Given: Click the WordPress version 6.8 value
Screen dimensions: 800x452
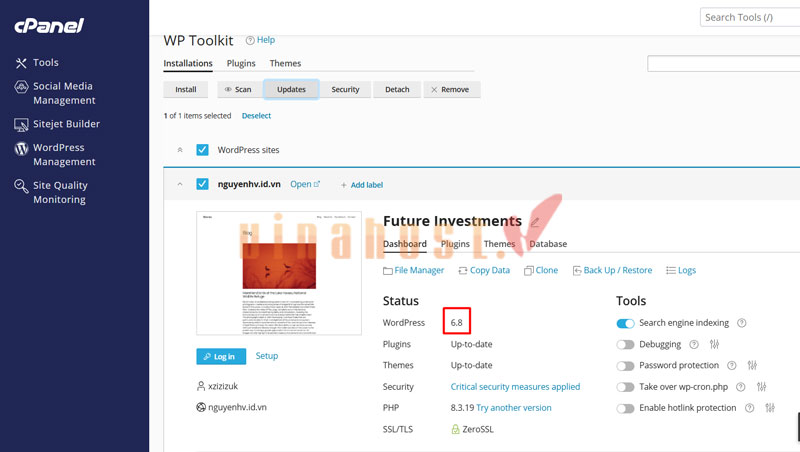Looking at the screenshot, I should pyautogui.click(x=456, y=322).
